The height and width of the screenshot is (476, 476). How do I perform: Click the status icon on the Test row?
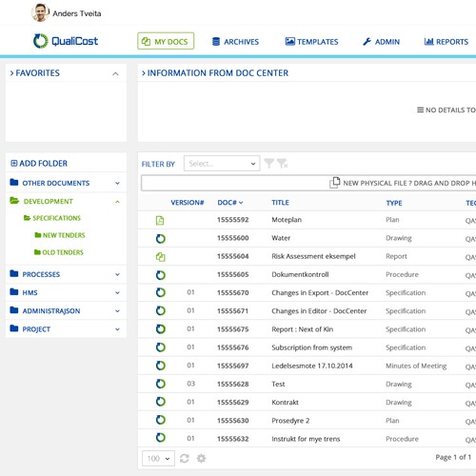click(161, 384)
